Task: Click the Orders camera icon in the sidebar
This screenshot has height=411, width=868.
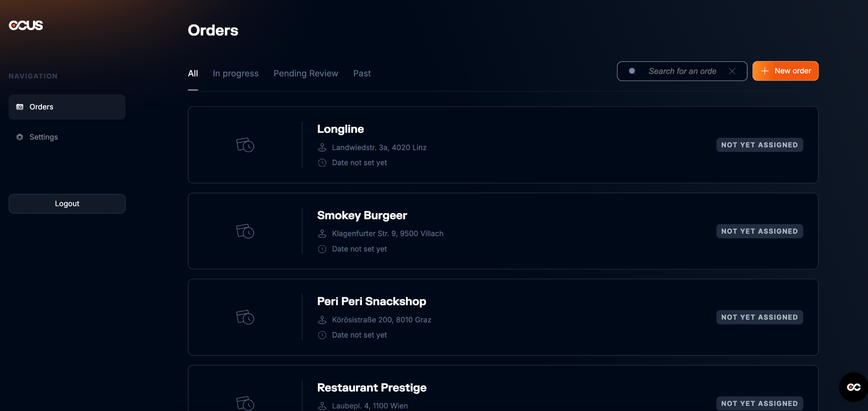Action: coord(19,107)
